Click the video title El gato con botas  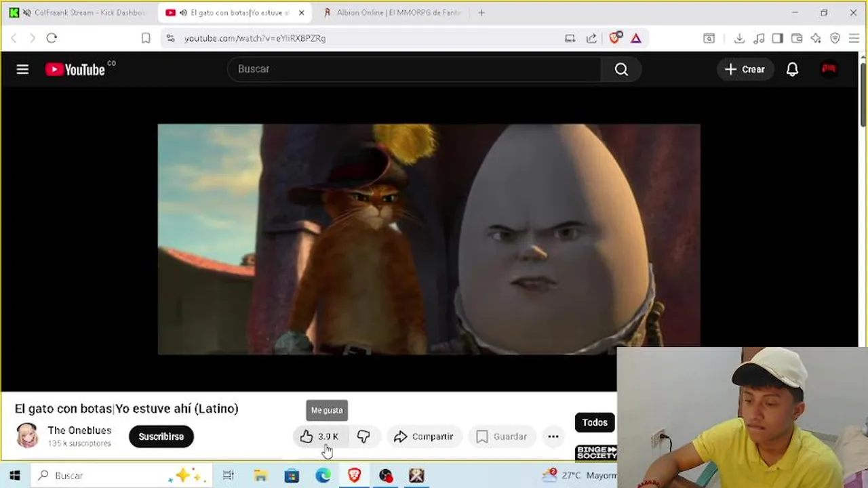127,409
